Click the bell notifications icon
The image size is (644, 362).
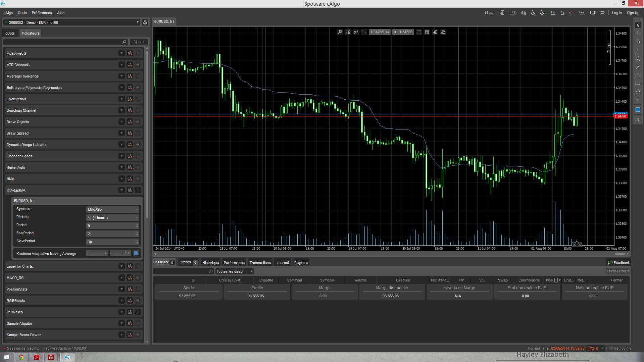pyautogui.click(x=562, y=13)
